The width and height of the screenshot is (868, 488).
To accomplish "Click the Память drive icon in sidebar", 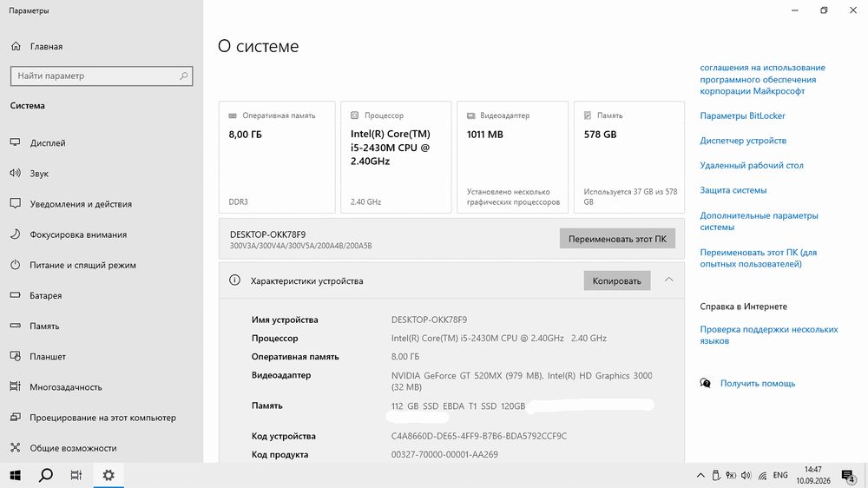I will [x=16, y=326].
